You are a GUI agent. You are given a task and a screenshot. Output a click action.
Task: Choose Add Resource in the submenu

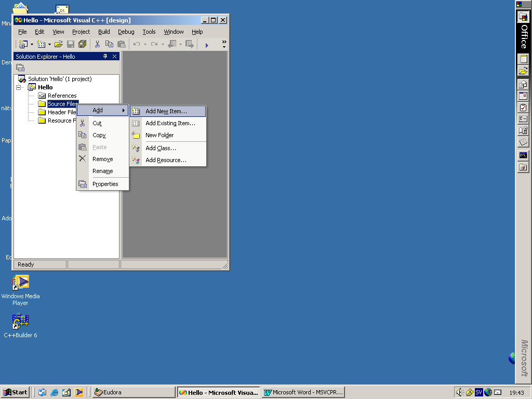pyautogui.click(x=168, y=160)
